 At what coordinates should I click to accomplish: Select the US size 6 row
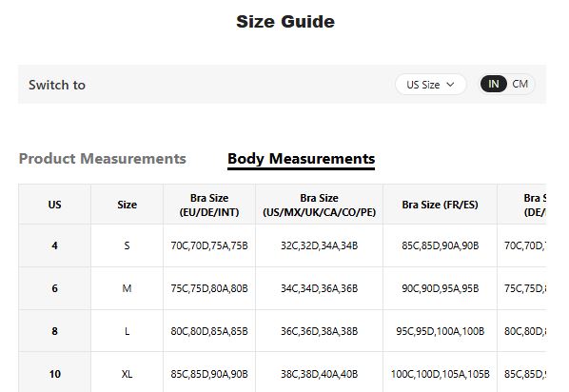pos(283,288)
